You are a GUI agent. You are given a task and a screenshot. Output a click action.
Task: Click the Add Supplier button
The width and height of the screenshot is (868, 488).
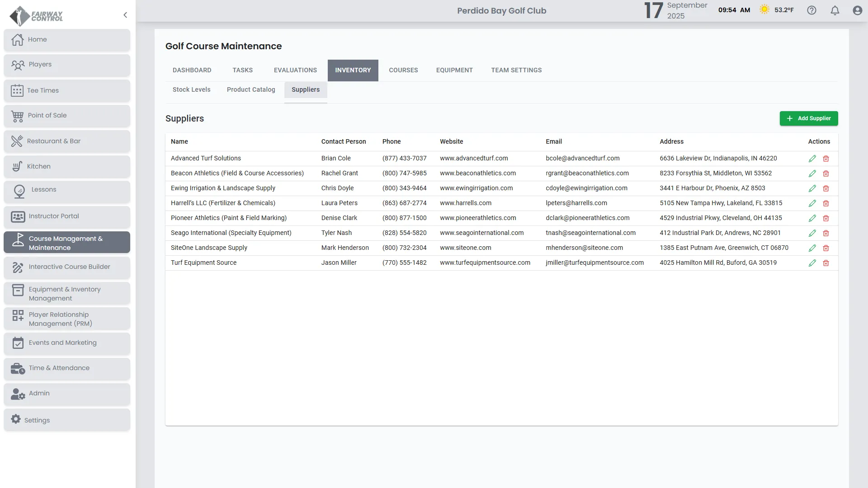click(808, 118)
